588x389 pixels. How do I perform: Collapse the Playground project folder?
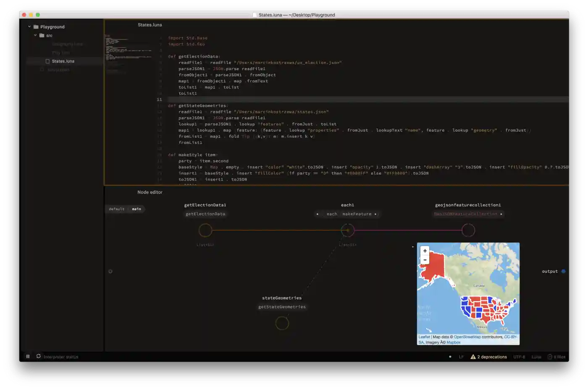[29, 27]
